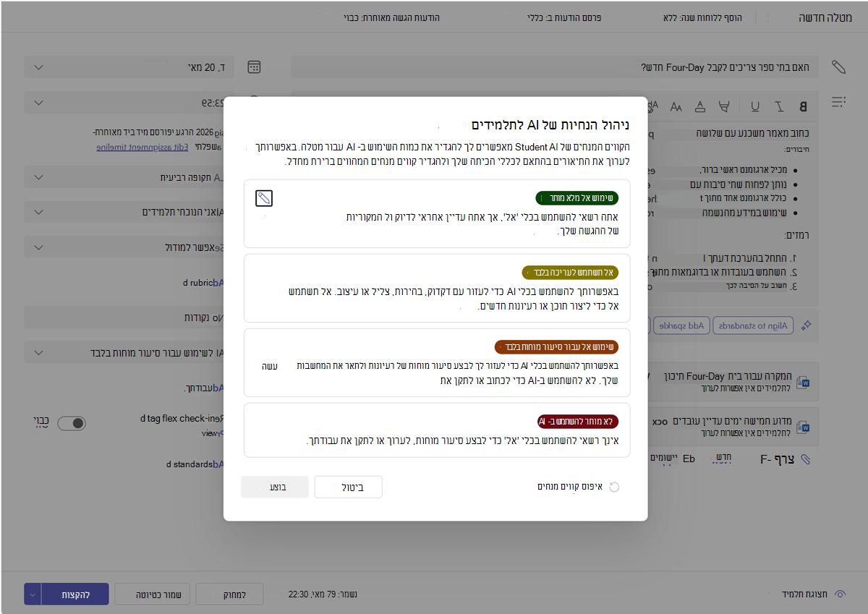This screenshot has height=614, width=868.
Task: Select the orange AI for brainstorming only label
Action: pyautogui.click(x=557, y=347)
